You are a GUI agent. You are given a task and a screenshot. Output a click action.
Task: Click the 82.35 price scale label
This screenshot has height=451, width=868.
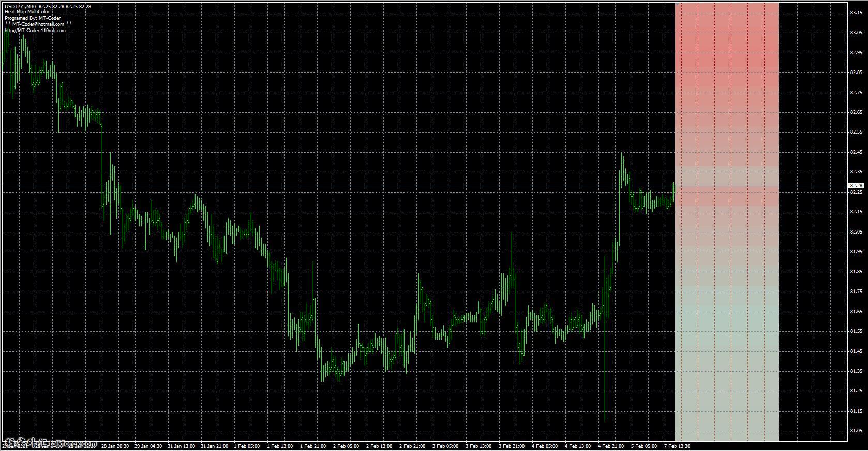(x=856, y=171)
